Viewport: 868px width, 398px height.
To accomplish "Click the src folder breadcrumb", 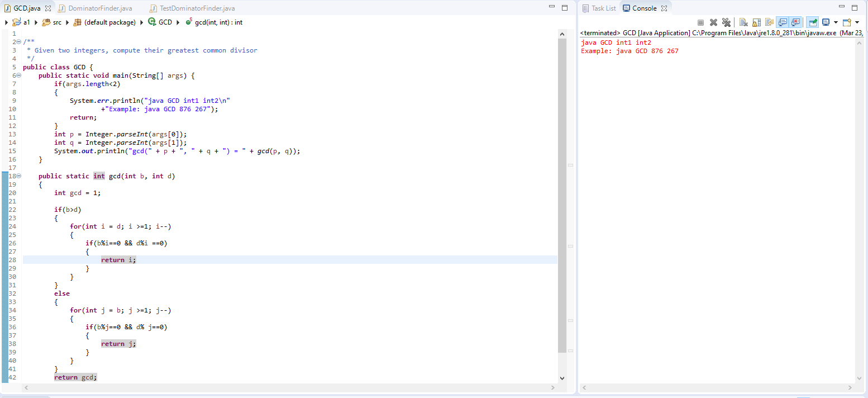I will 57,22.
